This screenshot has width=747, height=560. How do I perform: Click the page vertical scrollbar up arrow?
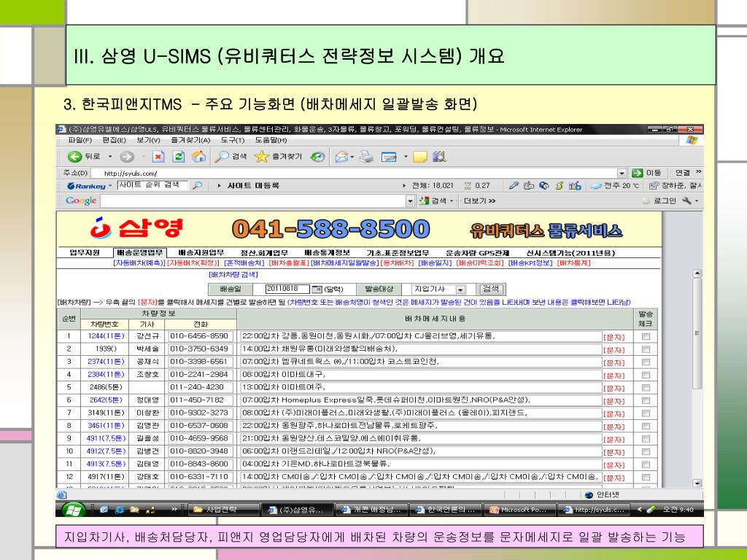coord(697,274)
